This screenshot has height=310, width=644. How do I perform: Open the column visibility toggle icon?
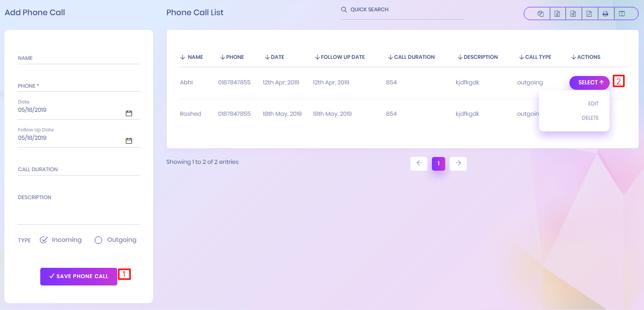pos(622,14)
